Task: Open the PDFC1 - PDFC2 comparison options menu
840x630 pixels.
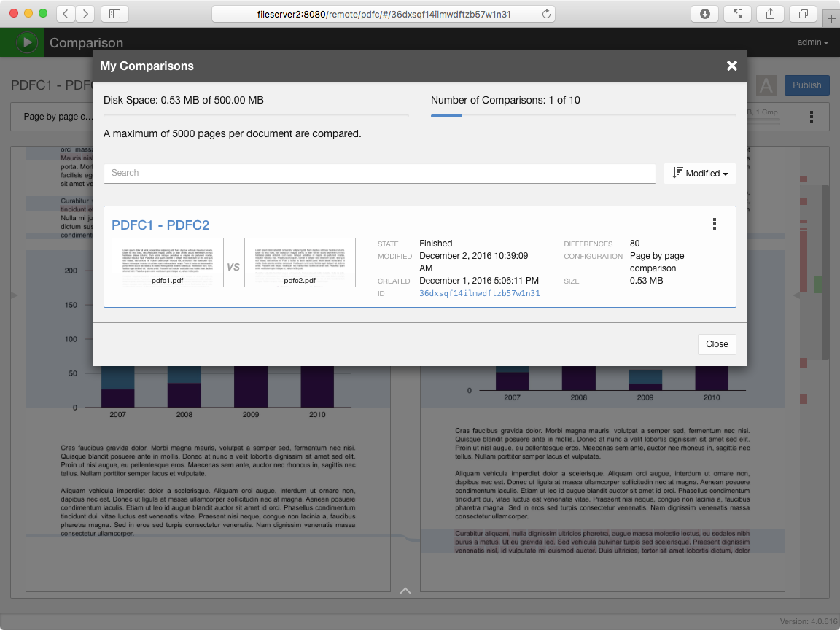Action: pos(714,224)
